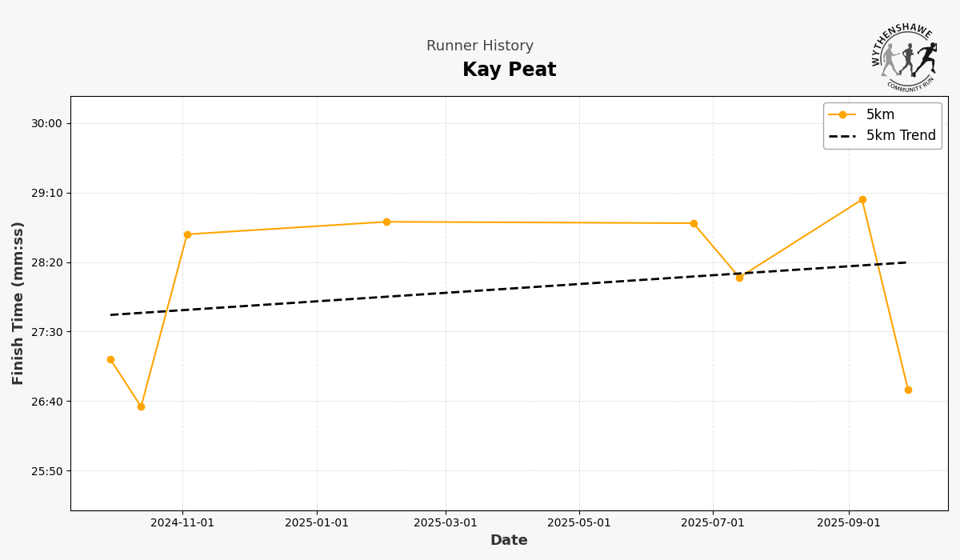Click the dashed 5km Trend legend line
Image resolution: width=960 pixels, height=560 pixels.
(842, 136)
